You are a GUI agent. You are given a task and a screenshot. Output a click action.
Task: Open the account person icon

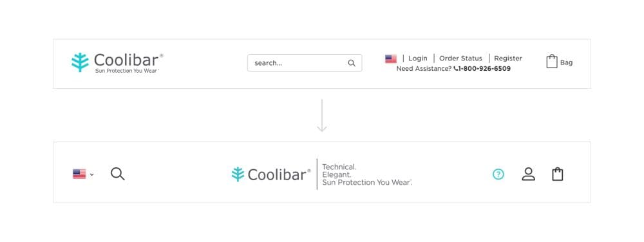click(529, 174)
